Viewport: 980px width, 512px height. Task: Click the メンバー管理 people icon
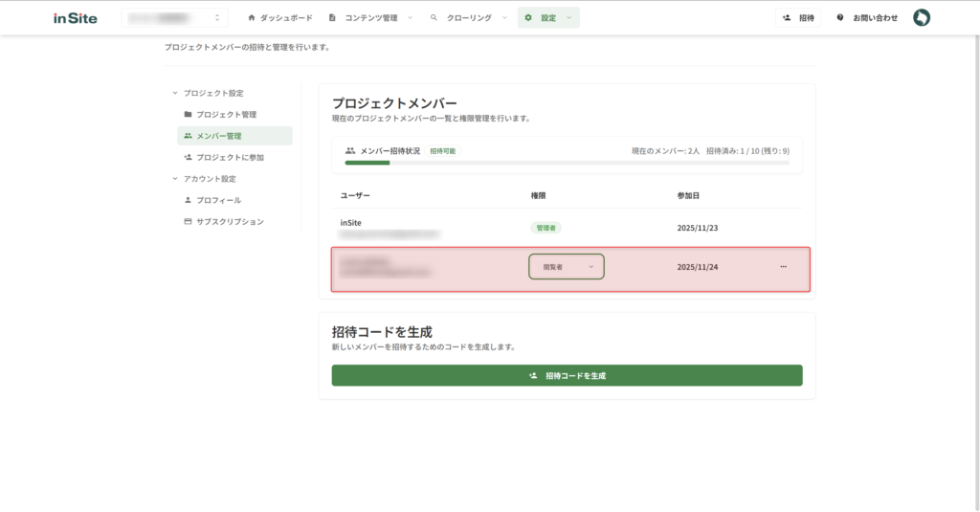(x=188, y=136)
